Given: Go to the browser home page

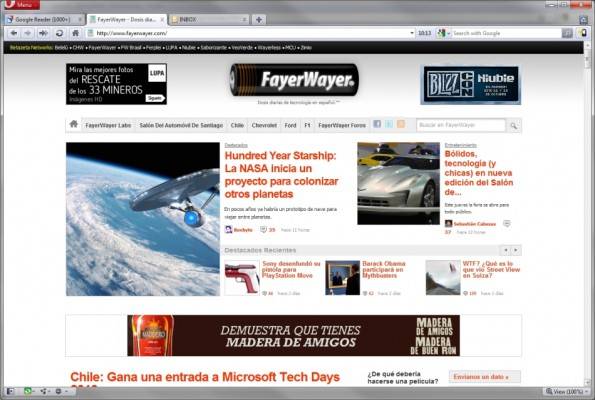Looking at the screenshot, I should 76,33.
